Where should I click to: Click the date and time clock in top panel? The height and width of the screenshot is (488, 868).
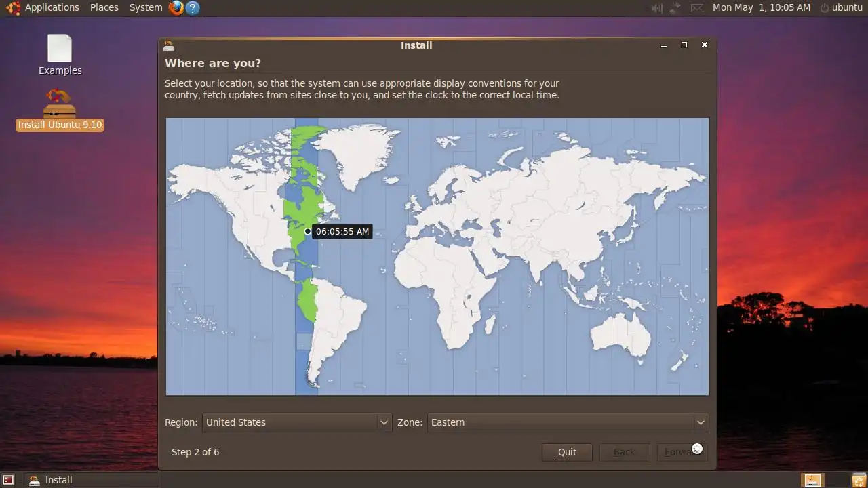762,8
